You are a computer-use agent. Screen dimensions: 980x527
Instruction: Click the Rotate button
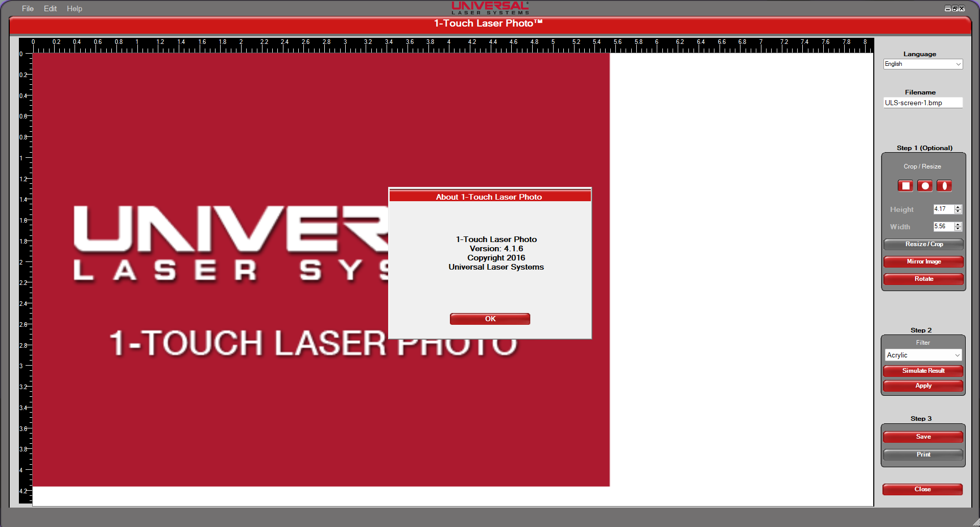(x=924, y=279)
